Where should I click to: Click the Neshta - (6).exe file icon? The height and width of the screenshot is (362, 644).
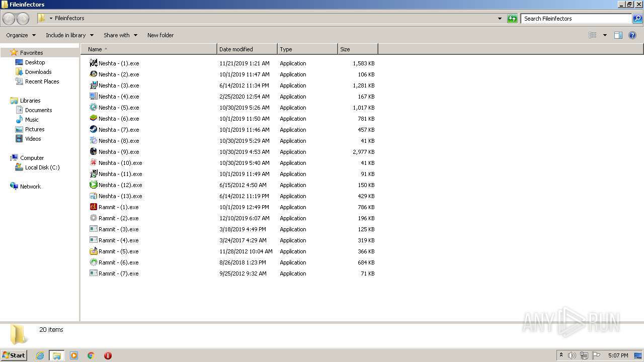click(93, 119)
